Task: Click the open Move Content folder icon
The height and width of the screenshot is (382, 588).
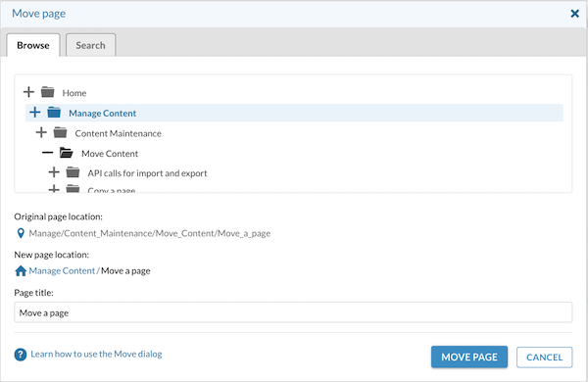Action: pos(67,153)
